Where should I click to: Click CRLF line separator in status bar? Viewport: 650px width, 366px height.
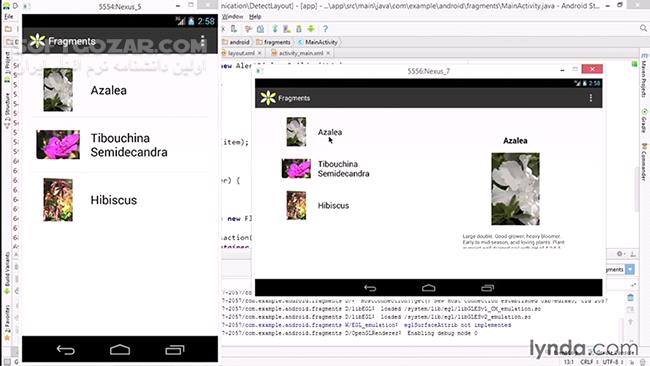(x=588, y=362)
